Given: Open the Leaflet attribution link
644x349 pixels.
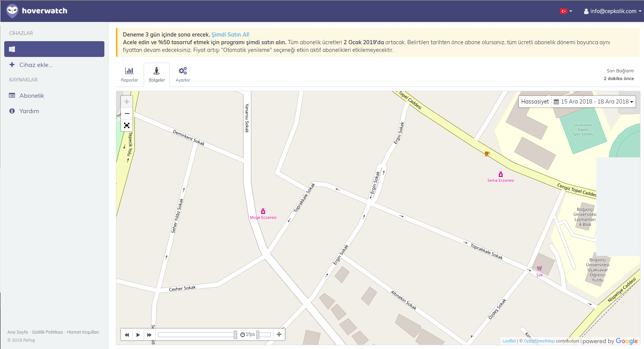Looking at the screenshot, I should pyautogui.click(x=509, y=341).
